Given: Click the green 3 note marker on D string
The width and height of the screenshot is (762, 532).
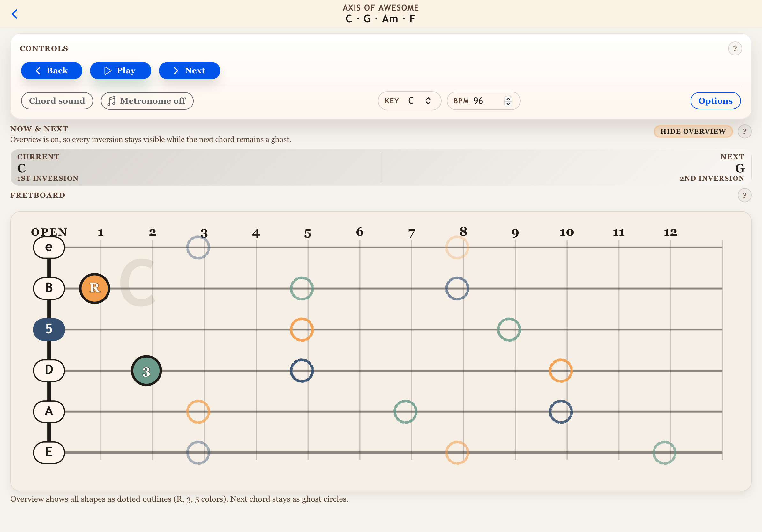Looking at the screenshot, I should pos(146,371).
